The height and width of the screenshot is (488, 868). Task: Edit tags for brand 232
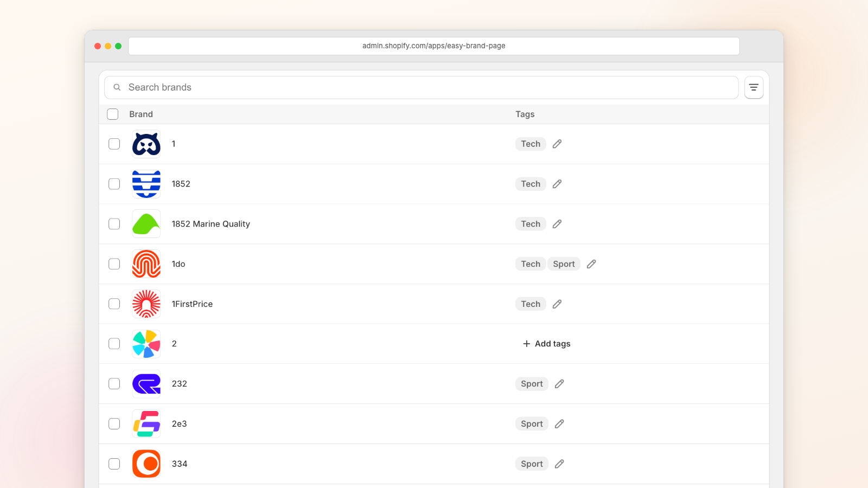tap(559, 384)
